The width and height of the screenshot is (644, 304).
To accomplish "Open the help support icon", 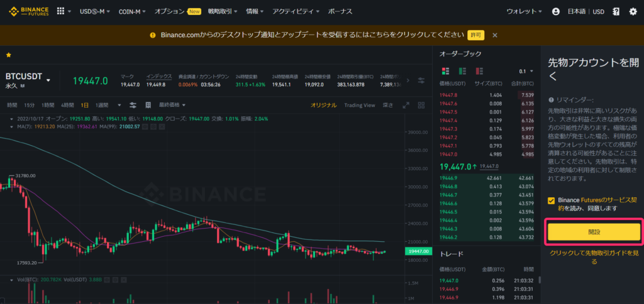I will [x=616, y=11].
